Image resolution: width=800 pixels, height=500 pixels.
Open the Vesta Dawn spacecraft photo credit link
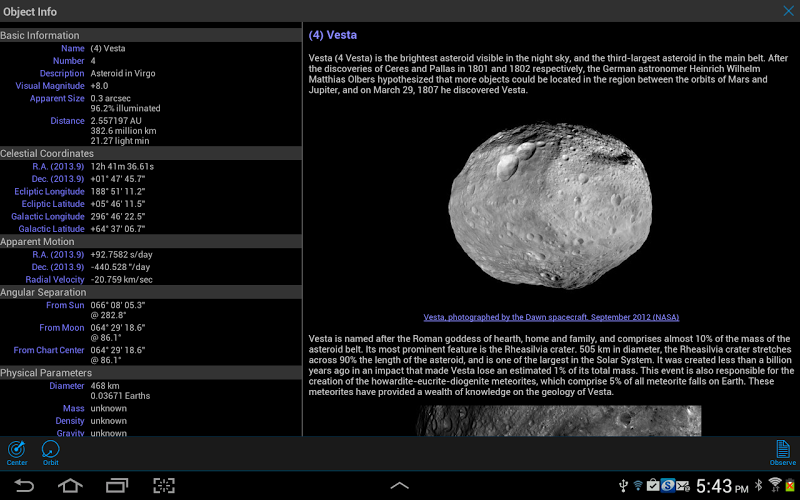tap(551, 317)
